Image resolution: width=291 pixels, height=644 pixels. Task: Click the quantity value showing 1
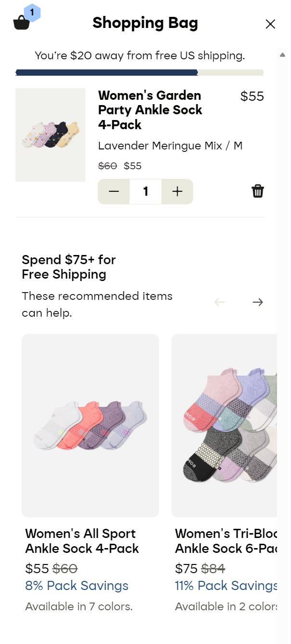pyautogui.click(x=145, y=191)
